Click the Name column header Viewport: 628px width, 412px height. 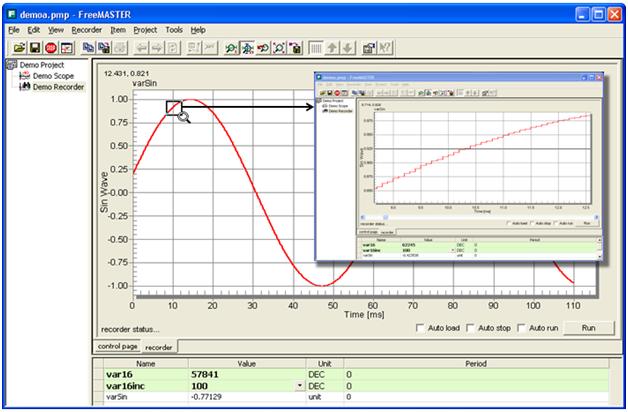click(145, 363)
